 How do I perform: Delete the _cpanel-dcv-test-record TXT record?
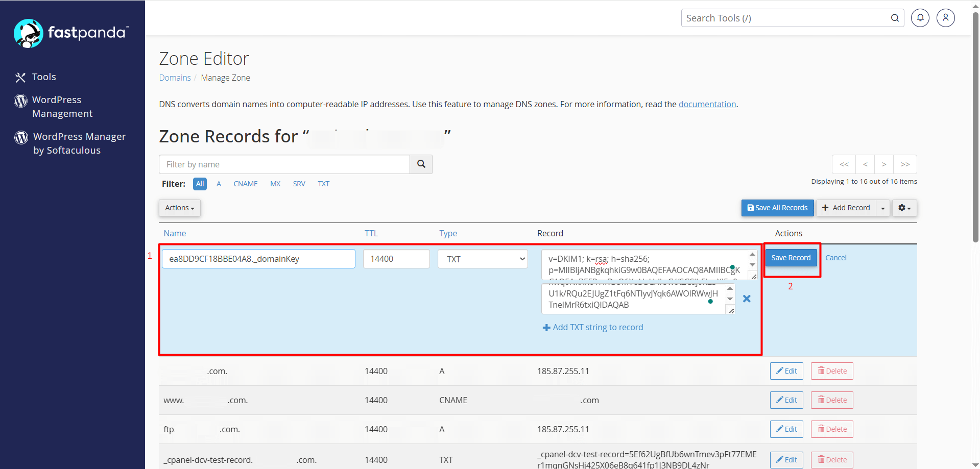[x=832, y=460]
